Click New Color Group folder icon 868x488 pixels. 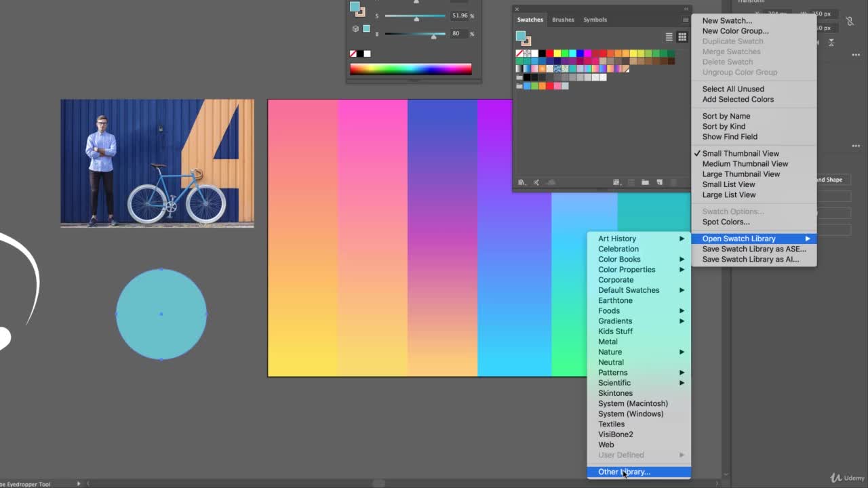point(645,182)
